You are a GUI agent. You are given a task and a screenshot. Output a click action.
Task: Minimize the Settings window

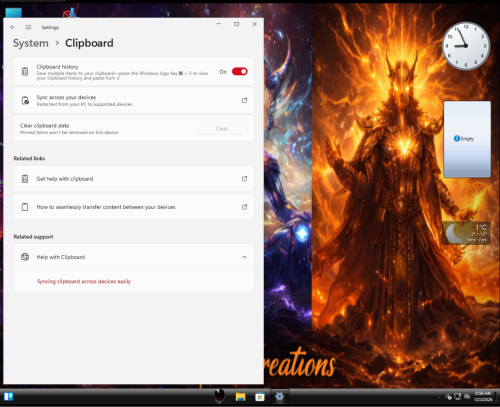coord(219,24)
